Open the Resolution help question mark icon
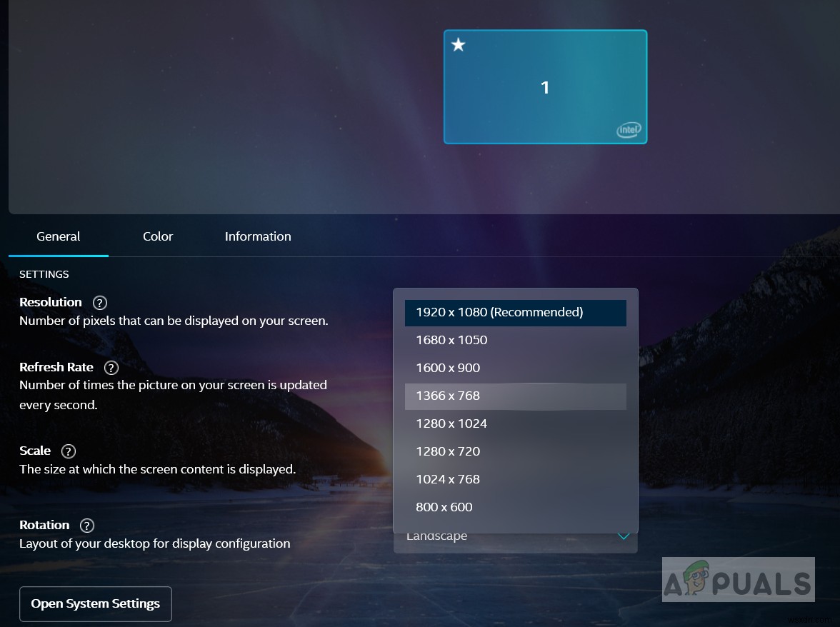Screen dimensions: 840x627 click(100, 303)
